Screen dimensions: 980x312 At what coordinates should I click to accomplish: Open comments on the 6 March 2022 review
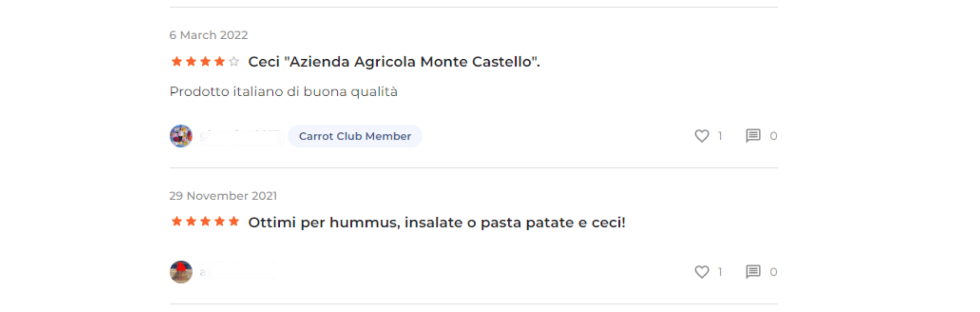tap(753, 135)
